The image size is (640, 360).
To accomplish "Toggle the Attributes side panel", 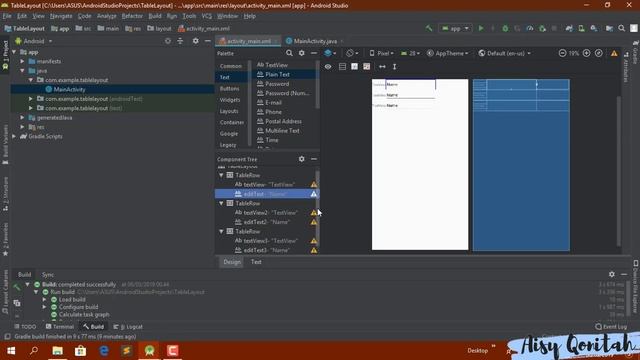I will tap(626, 67).
